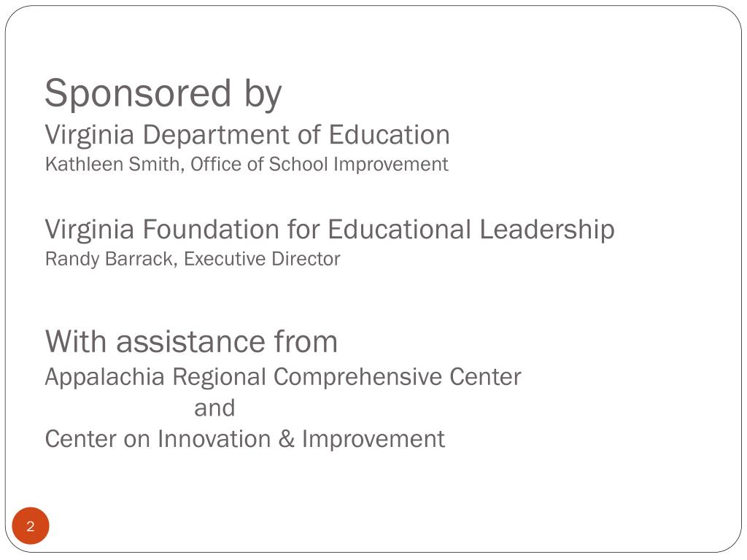The width and height of the screenshot is (747, 560).
Task: Click the word 'Education' after 'Department of'
Action: (390, 134)
